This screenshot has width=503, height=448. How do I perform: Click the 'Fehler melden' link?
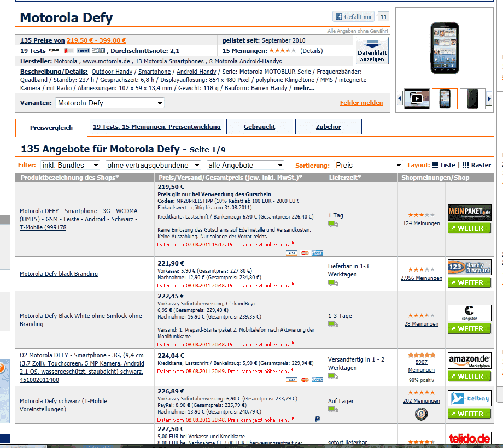(361, 103)
